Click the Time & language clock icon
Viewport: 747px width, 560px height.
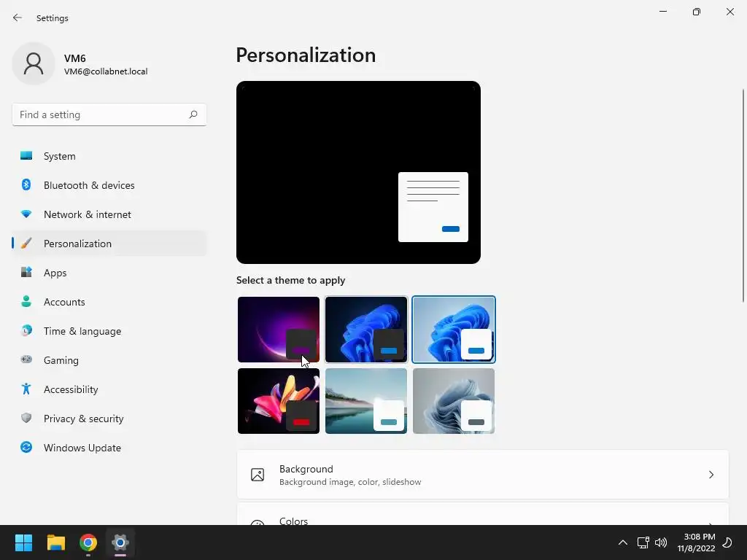(26, 330)
